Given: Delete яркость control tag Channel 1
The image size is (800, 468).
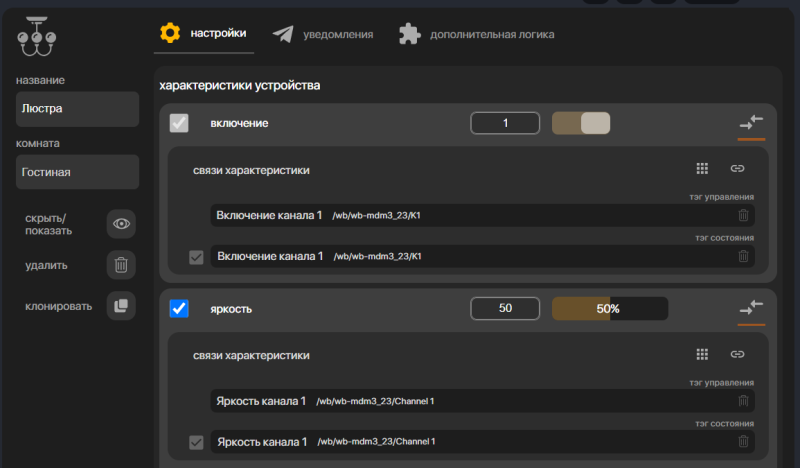Looking at the screenshot, I should [743, 401].
